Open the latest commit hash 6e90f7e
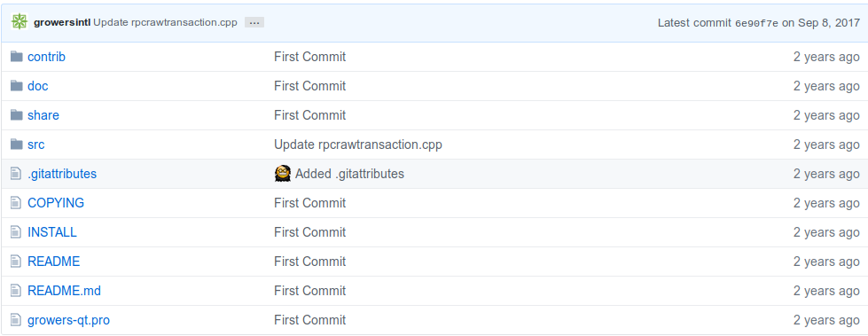The width and height of the screenshot is (868, 336). coord(756,23)
